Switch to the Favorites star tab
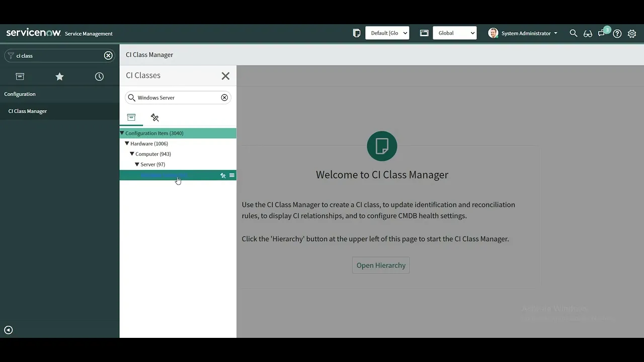 pos(59,76)
